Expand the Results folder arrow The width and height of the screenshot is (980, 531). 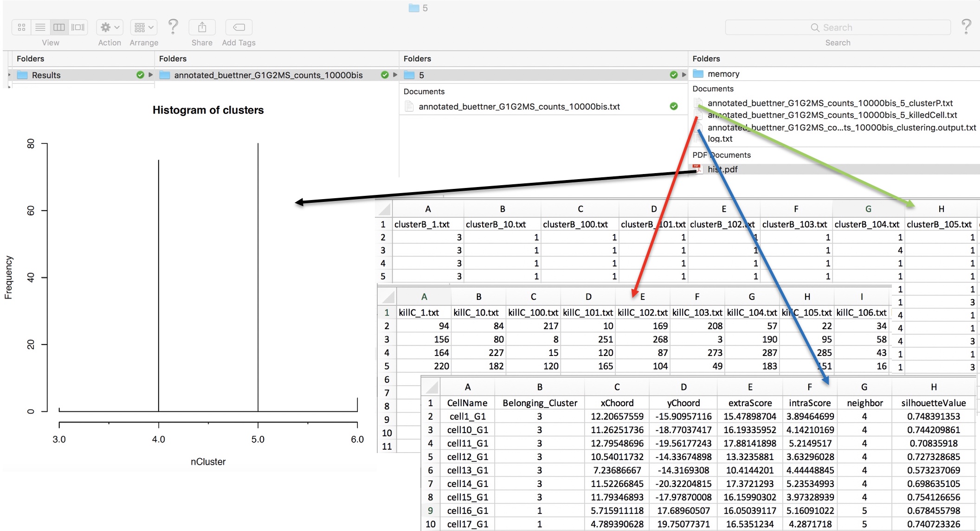pyautogui.click(x=150, y=75)
